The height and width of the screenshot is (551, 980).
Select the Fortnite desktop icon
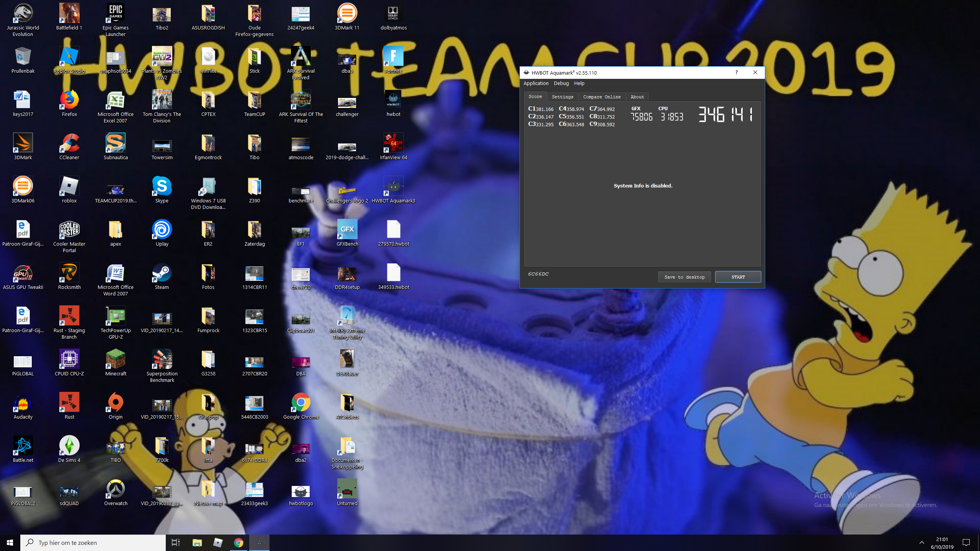(394, 60)
